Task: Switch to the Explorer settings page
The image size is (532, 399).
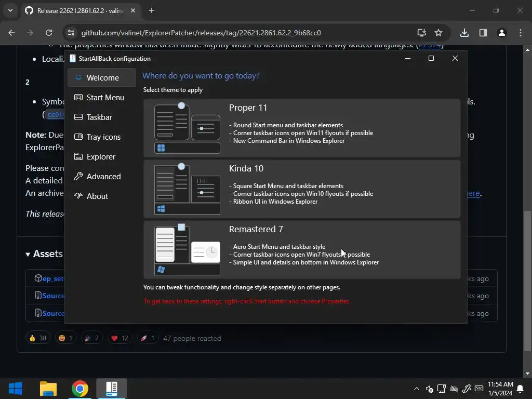Action: (102, 156)
